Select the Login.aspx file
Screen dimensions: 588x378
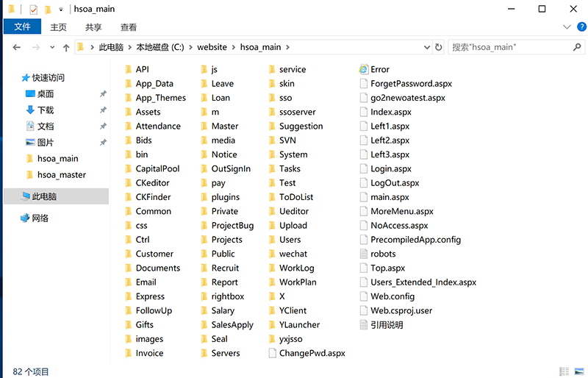click(x=385, y=169)
